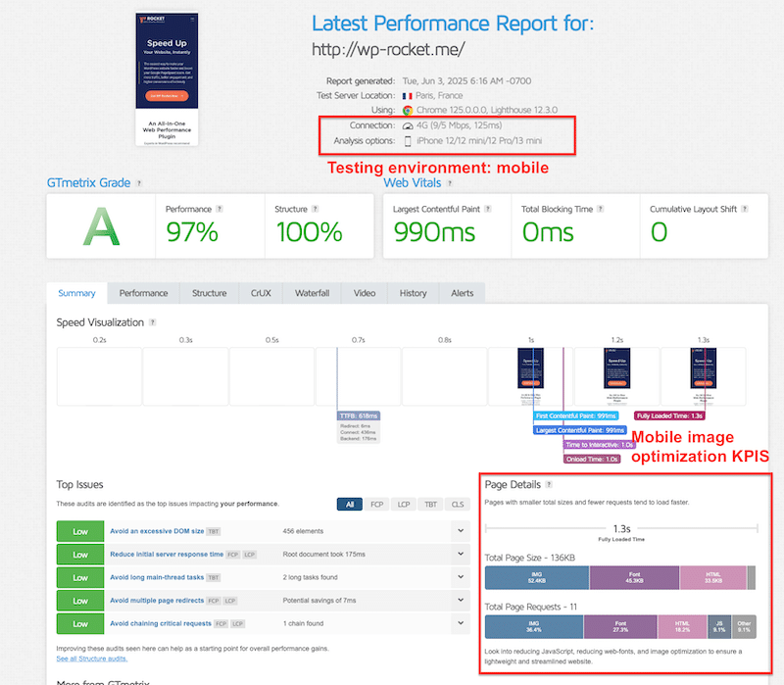Click the Low badge for multiple page redirects
Screen dimensions: 784x685
point(80,601)
